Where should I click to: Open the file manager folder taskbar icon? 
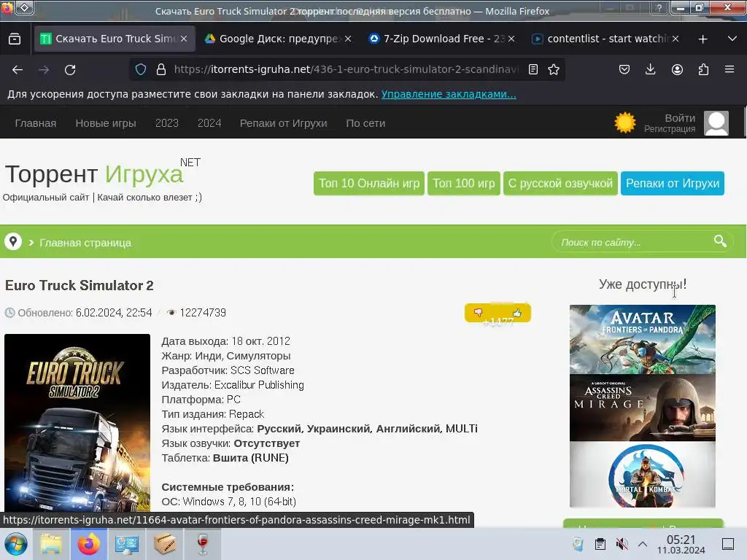click(50, 544)
